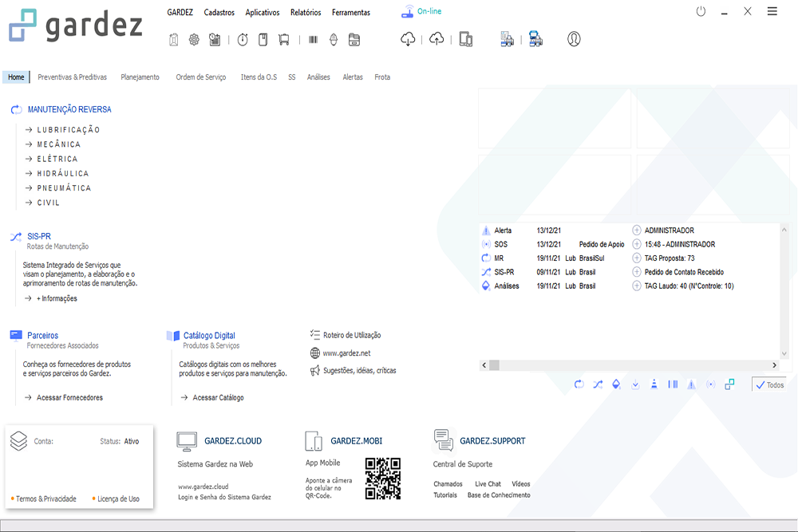Switch to Ordem de Serviço tab
Viewport: 798px width, 532px height.
click(x=201, y=77)
